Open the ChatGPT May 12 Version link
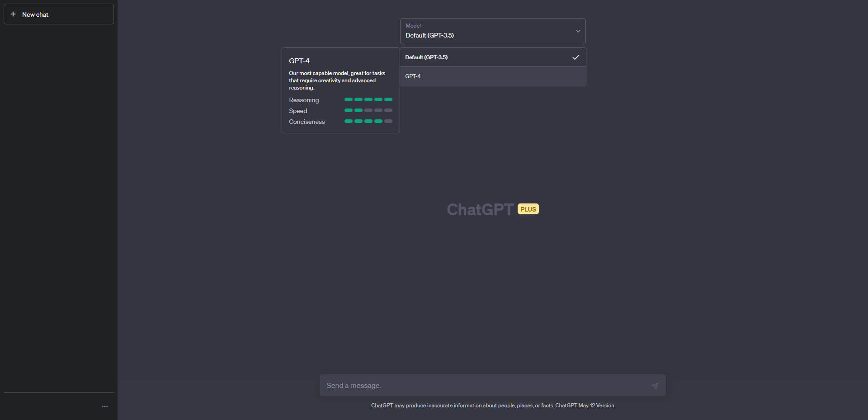 coord(585,406)
